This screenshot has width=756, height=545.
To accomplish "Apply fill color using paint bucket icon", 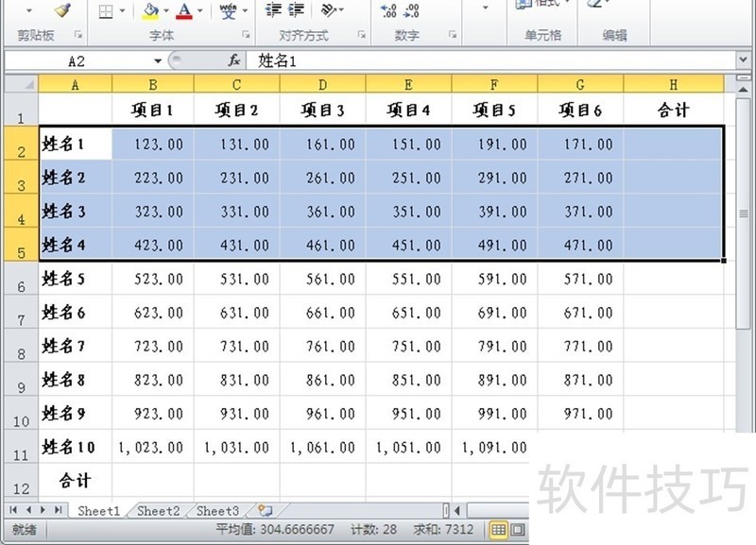I will coord(151,11).
